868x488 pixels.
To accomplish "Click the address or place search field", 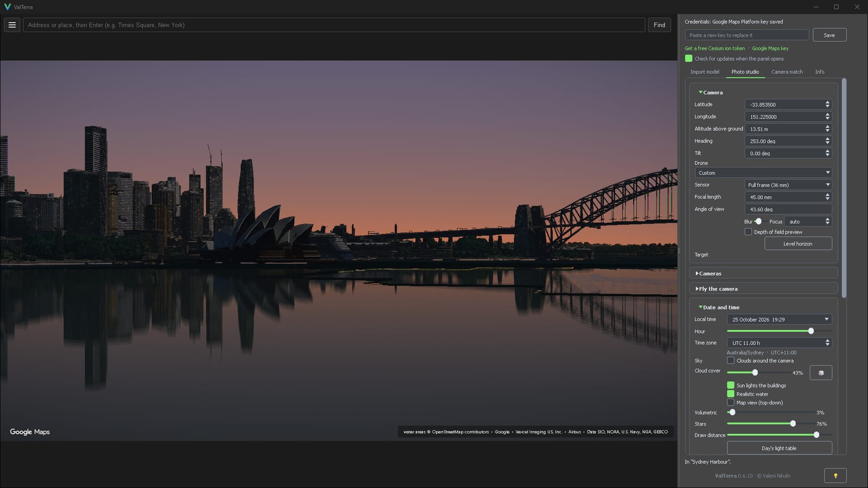I will pos(334,25).
